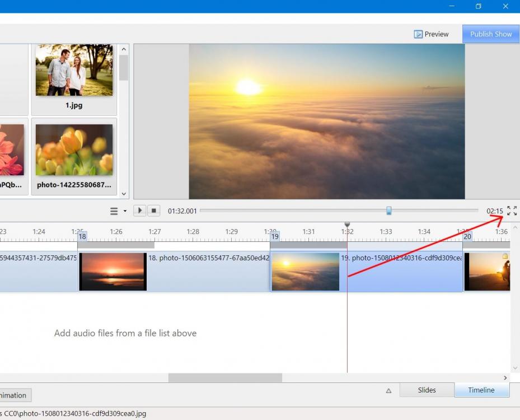Select the yellow tulips photo thumbnail
The height and width of the screenshot is (420, 520).
coord(74,150)
